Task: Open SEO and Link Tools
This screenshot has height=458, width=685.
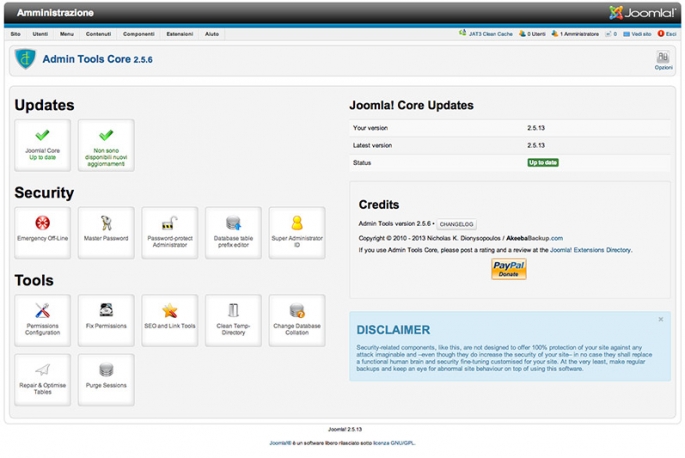Action: (x=170, y=319)
